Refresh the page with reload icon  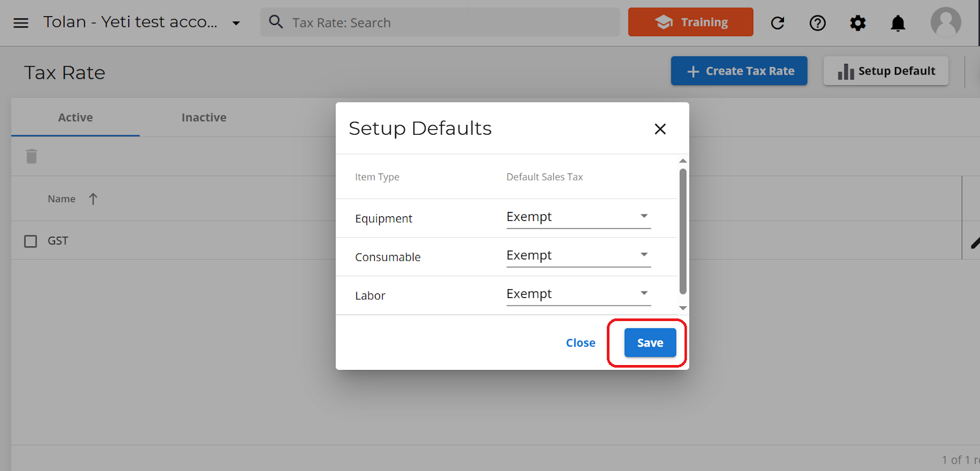click(777, 23)
